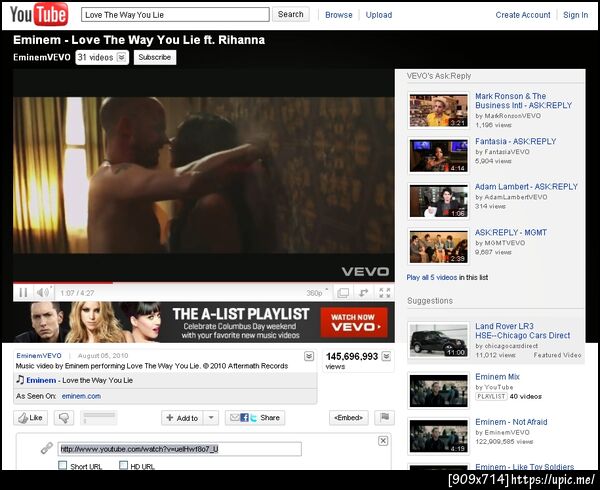
Task: Toggle the wide player size icon
Action: click(343, 293)
